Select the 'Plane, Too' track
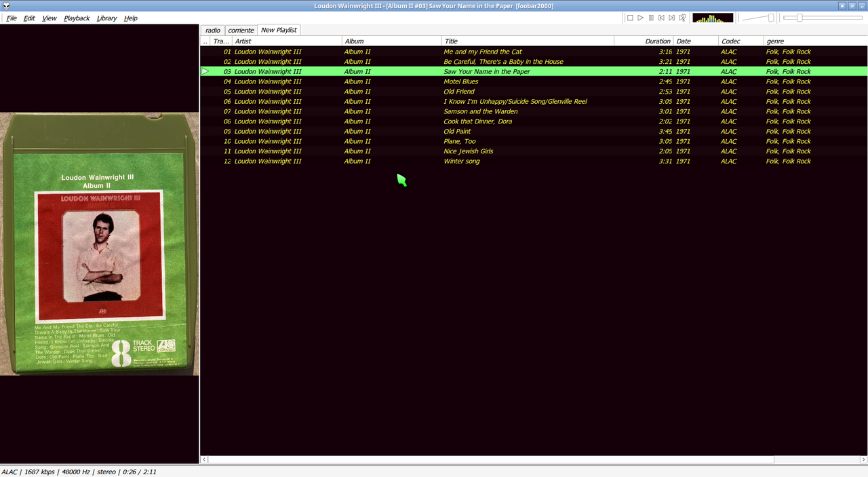Screen dimensions: 868x477 [534, 141]
